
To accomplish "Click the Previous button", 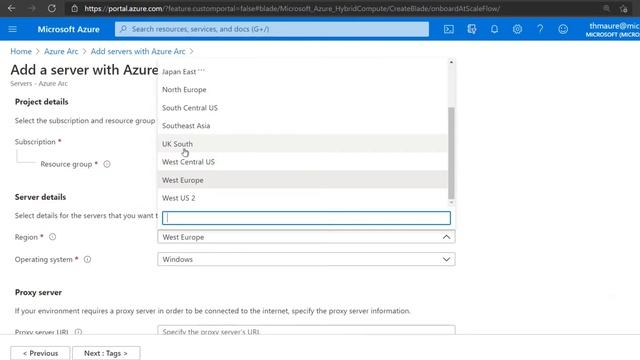I will pyautogui.click(x=40, y=353).
